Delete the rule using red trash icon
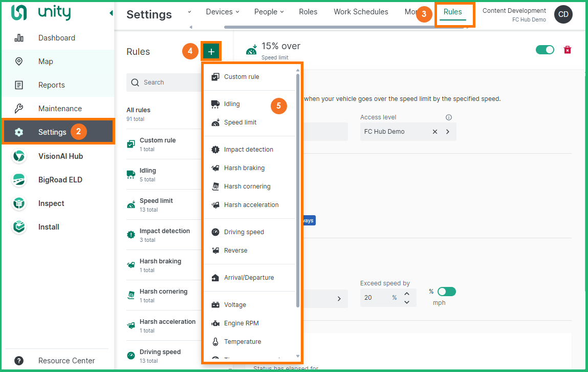This screenshot has height=372, width=588. click(567, 50)
